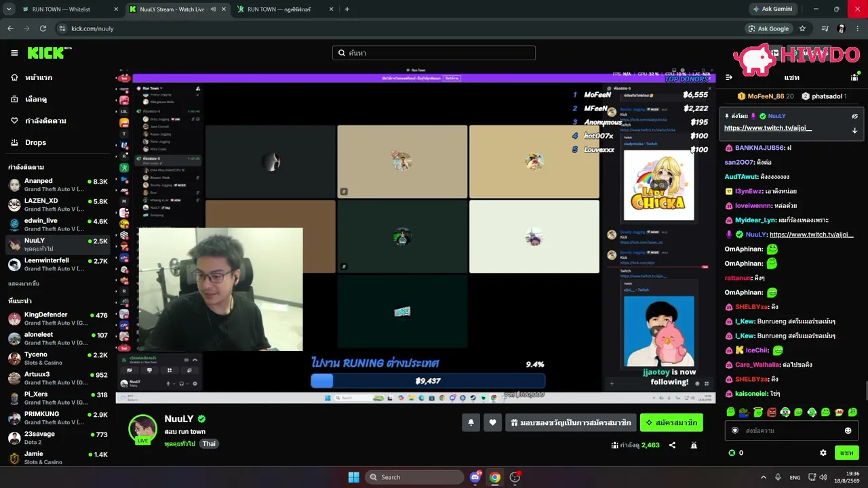Click the green subscribe button
The width and height of the screenshot is (868, 488).
tap(671, 422)
